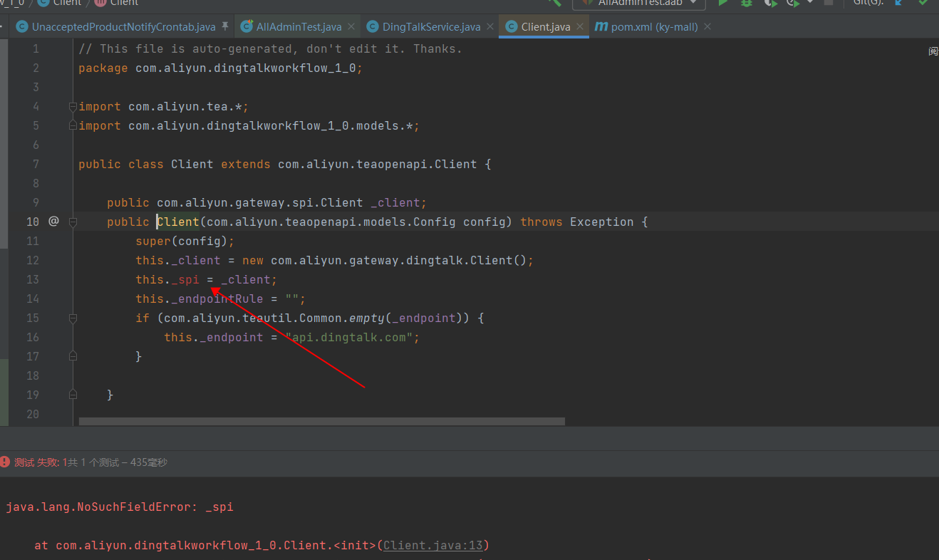
Task: Close the DingTalkService.java tab
Action: tap(489, 27)
